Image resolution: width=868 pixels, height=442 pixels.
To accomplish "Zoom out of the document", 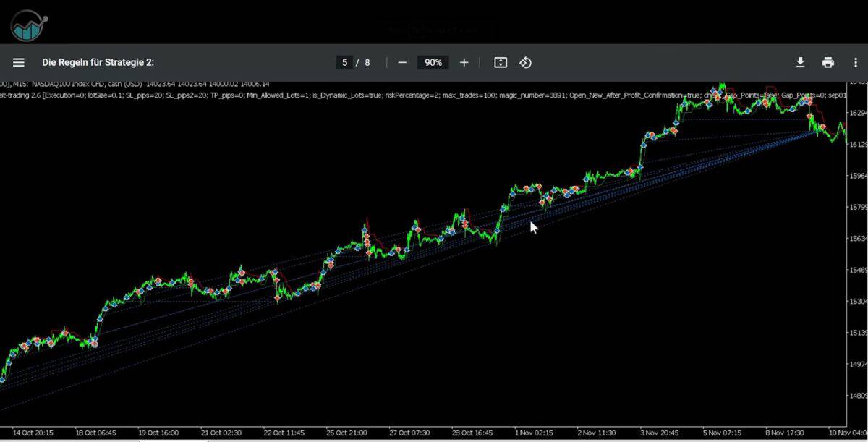I will pos(402,62).
